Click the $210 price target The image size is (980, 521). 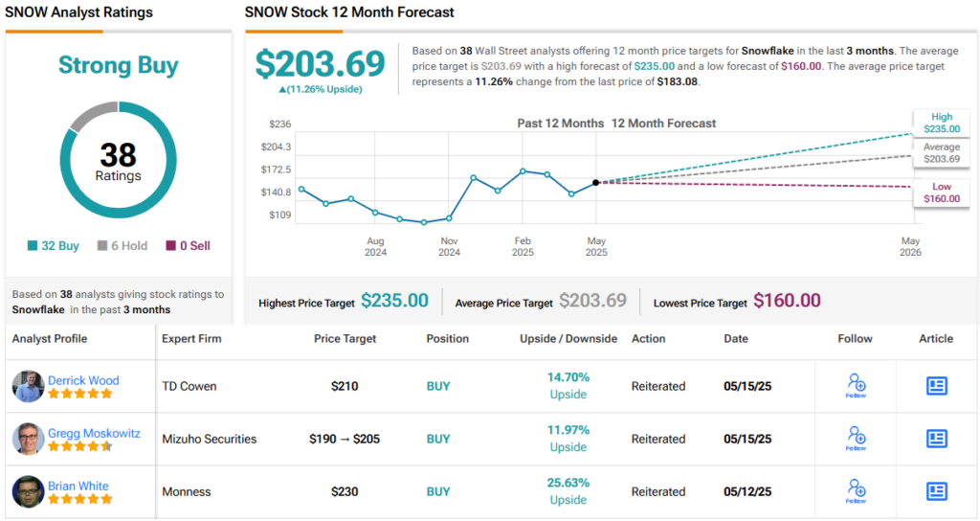point(345,386)
